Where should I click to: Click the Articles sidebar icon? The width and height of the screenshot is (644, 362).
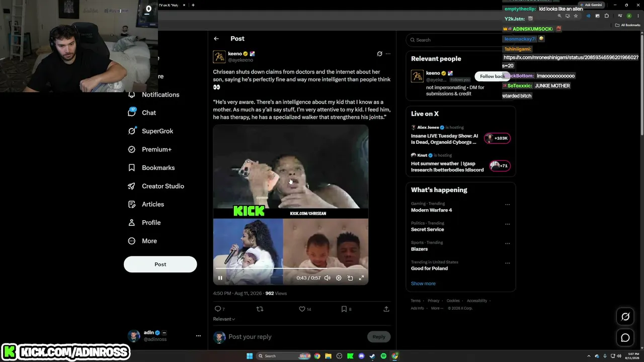[132, 204]
